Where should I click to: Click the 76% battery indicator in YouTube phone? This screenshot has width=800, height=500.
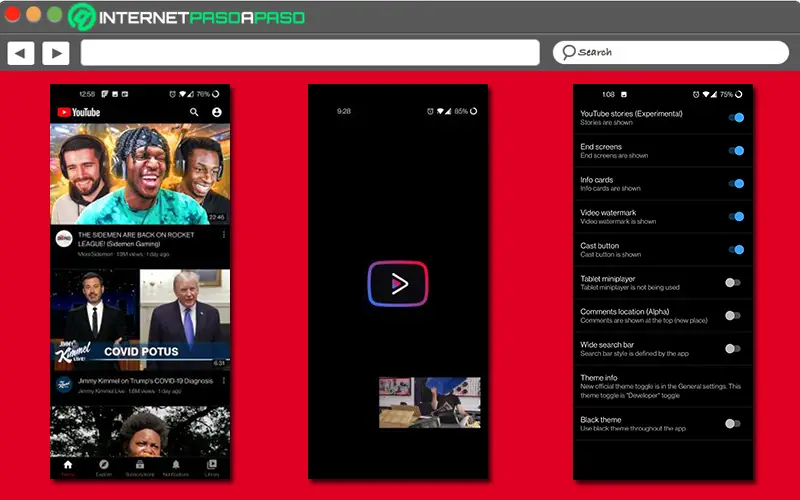(208, 94)
